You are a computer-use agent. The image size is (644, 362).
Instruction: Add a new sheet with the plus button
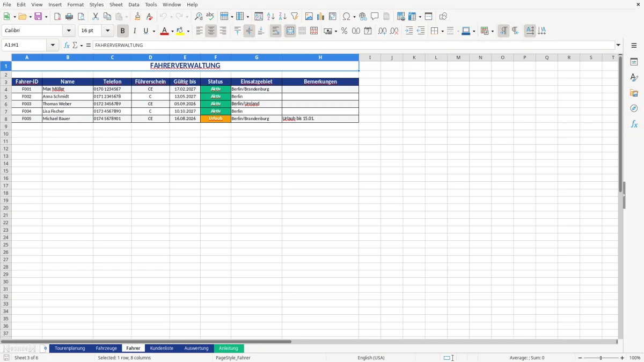(x=45, y=348)
